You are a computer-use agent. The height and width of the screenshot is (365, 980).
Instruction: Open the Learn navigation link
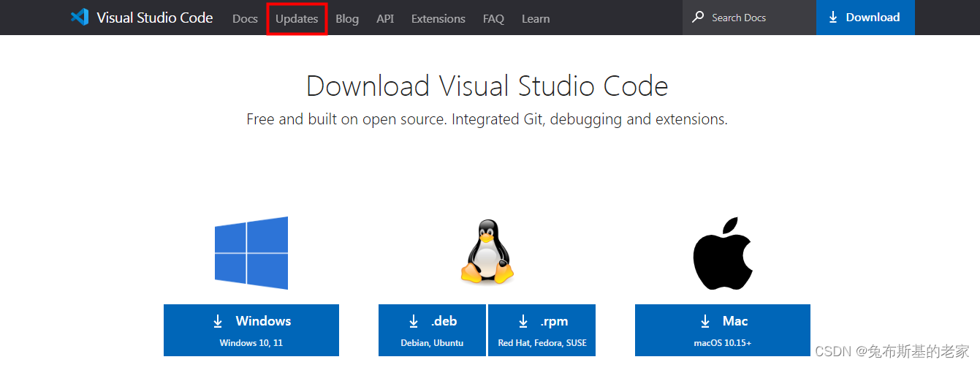[536, 18]
